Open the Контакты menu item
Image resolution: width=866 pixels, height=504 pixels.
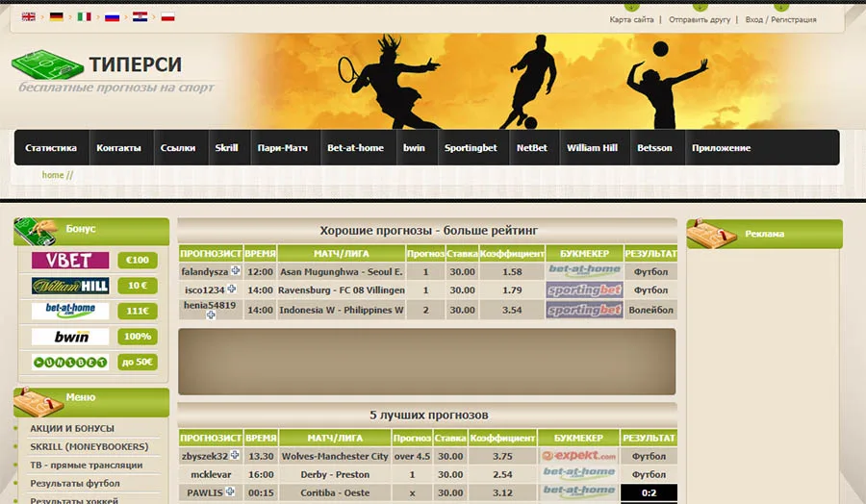point(118,148)
